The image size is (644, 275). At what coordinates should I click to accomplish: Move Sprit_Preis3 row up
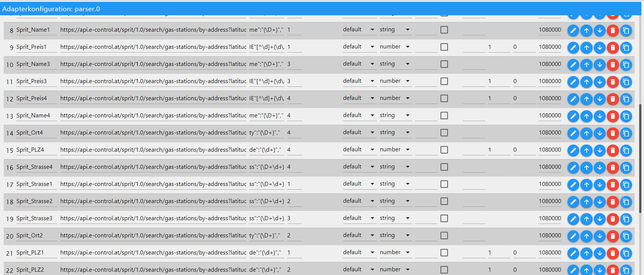[x=586, y=82]
